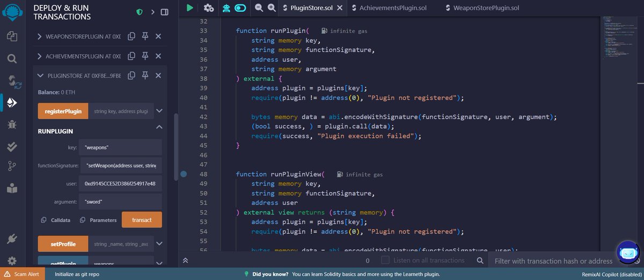Click the argument input containing "sword"
Image resolution: width=644 pixels, height=280 pixels.
coord(120,202)
